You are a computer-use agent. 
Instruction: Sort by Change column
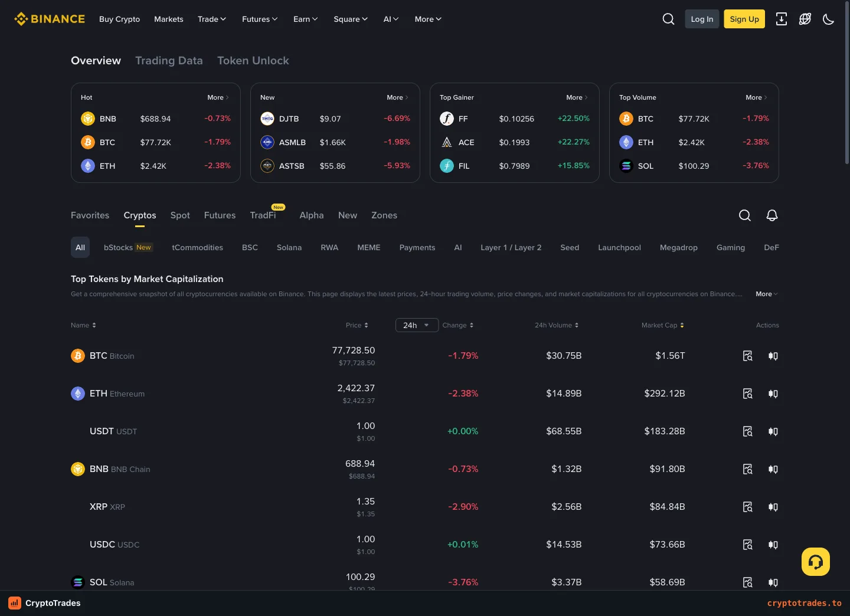click(458, 325)
